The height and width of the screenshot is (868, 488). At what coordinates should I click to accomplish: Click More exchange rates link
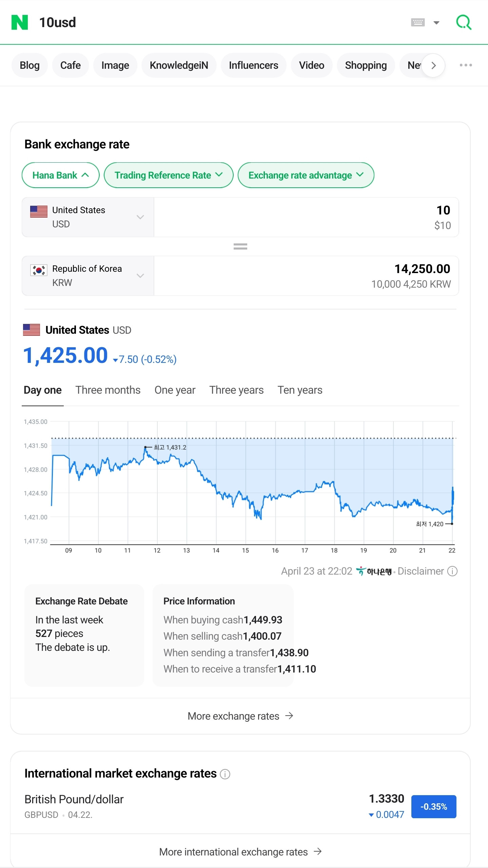240,716
